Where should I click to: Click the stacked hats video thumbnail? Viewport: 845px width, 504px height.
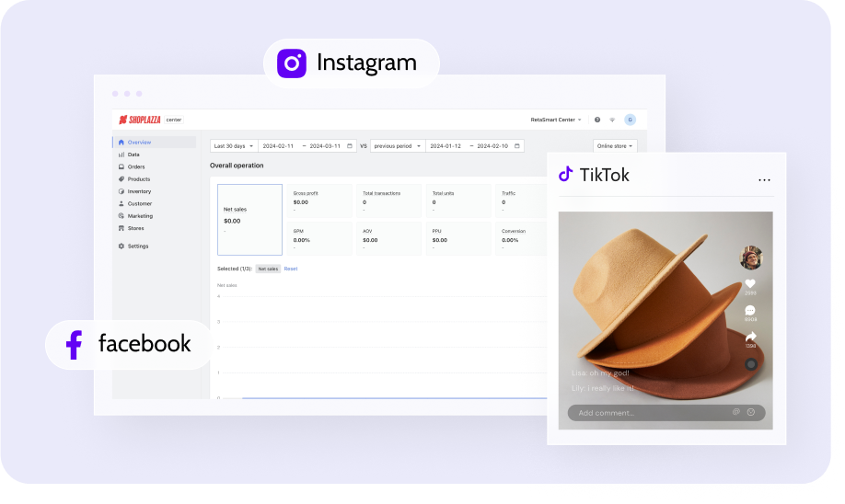[666, 320]
